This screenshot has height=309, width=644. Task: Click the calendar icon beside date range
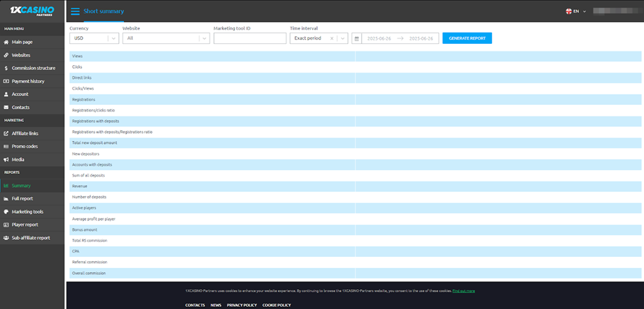pyautogui.click(x=356, y=38)
